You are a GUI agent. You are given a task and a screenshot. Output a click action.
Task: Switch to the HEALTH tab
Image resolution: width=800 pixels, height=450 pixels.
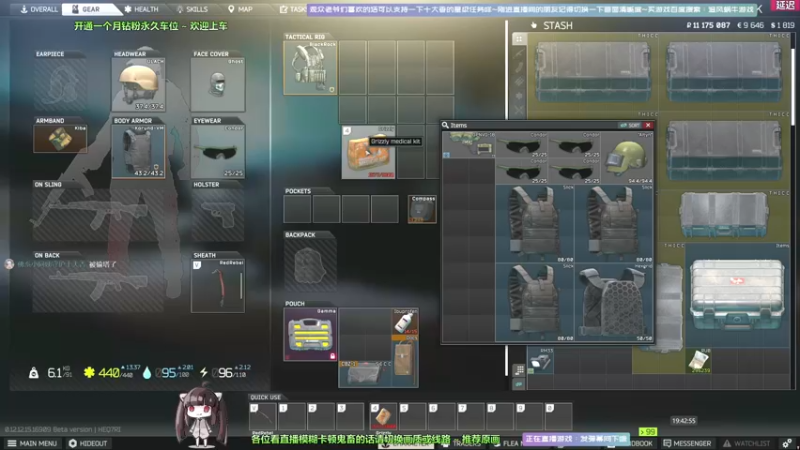(141, 9)
